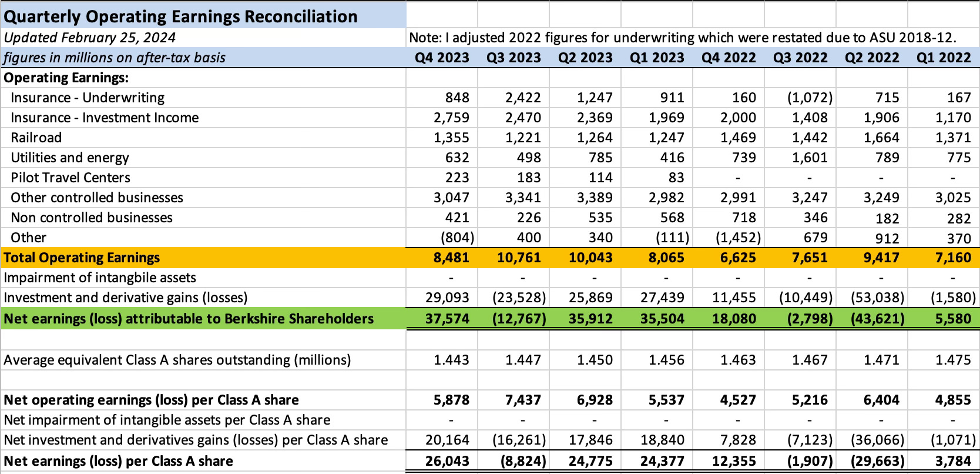The width and height of the screenshot is (980, 474).
Task: Select the Q4 2023 column header
Action: [442, 58]
